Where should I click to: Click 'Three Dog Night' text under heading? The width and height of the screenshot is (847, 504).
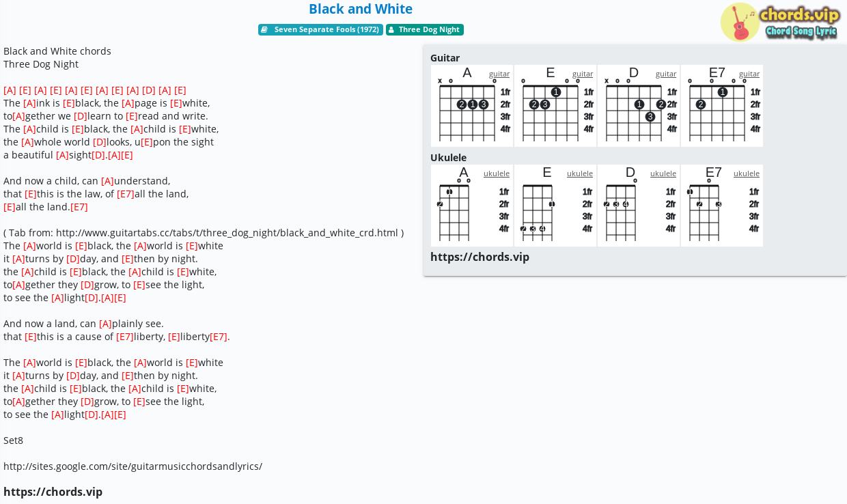pos(41,64)
